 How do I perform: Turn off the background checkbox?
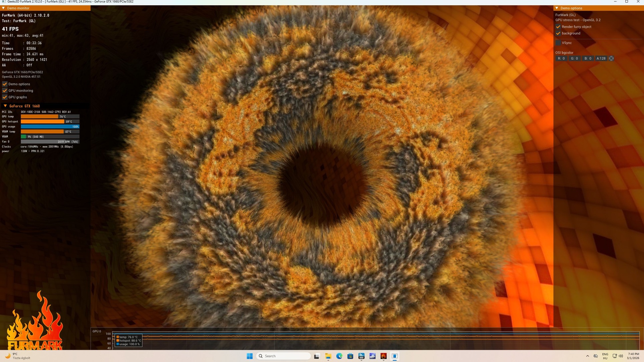[x=558, y=33]
